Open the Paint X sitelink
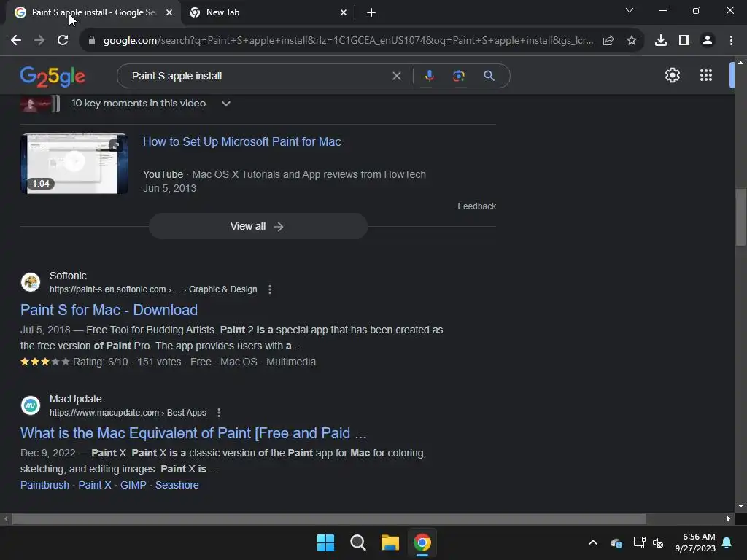This screenshot has height=560, width=747. [95, 485]
